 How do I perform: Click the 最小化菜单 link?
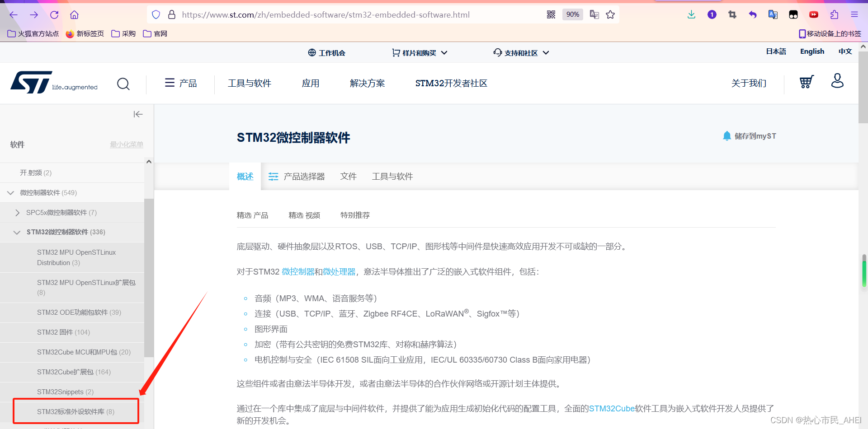pyautogui.click(x=127, y=145)
